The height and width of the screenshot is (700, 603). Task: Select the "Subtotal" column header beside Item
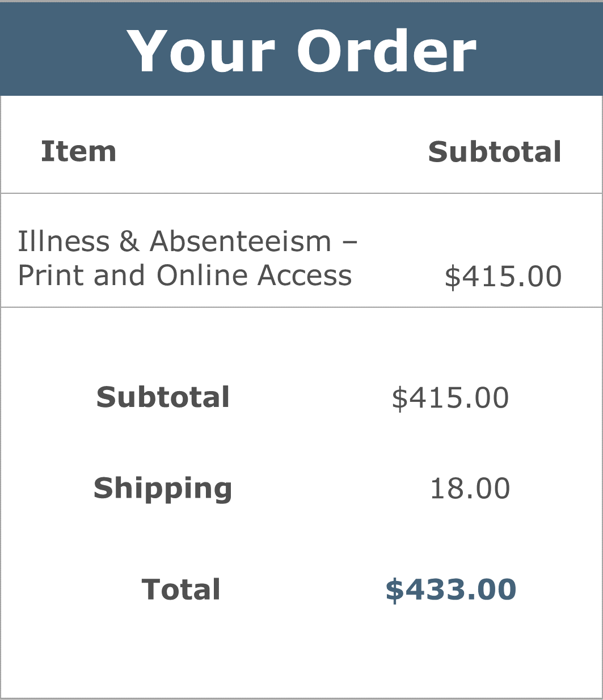coord(495,152)
